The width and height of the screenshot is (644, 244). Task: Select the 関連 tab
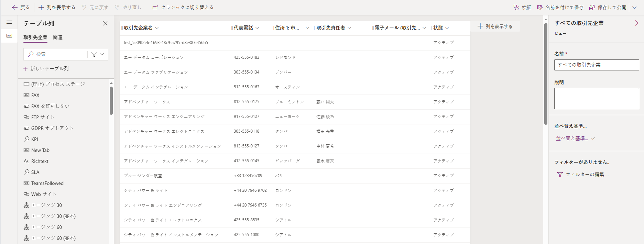point(58,37)
